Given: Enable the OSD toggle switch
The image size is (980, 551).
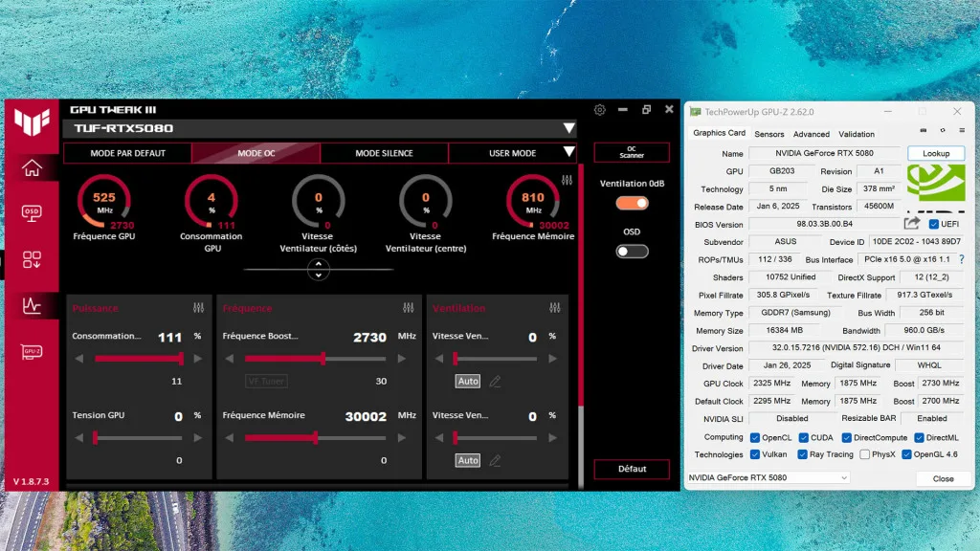Looking at the screenshot, I should [x=631, y=251].
